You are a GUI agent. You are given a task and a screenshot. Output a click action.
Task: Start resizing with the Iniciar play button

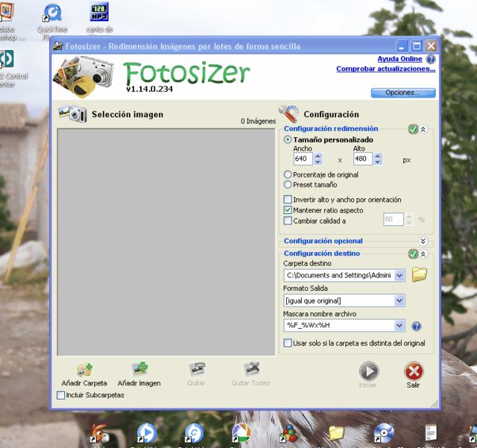[369, 371]
